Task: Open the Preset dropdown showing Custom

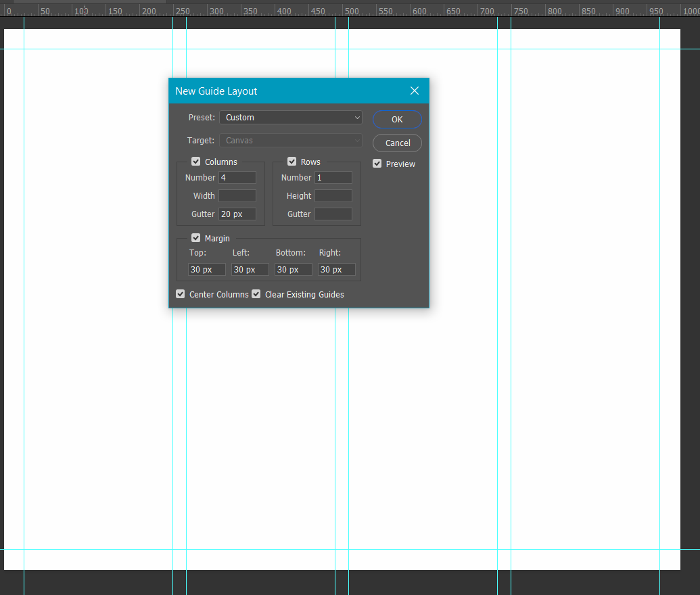Action: (290, 117)
